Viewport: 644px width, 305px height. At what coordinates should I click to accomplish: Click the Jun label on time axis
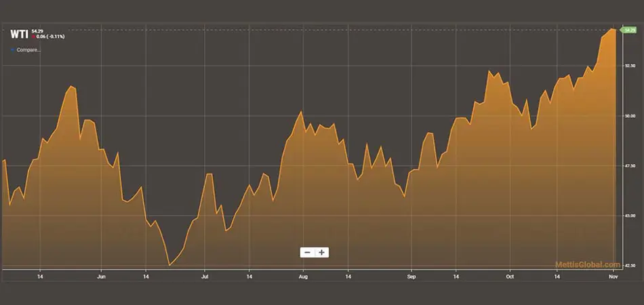[x=101, y=277]
